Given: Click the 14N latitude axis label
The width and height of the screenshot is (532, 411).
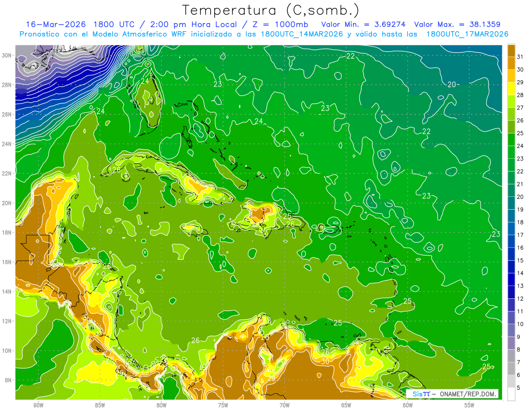Looking at the screenshot, I should 7,291.
